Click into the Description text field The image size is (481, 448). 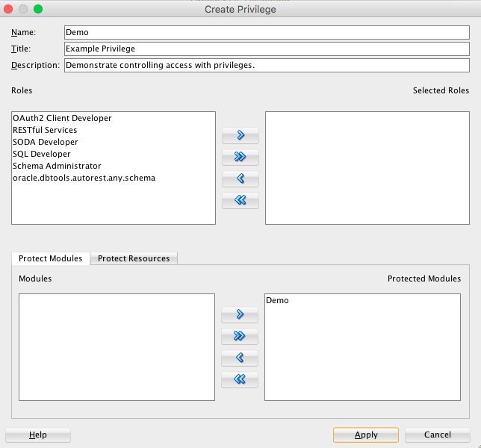(267, 65)
